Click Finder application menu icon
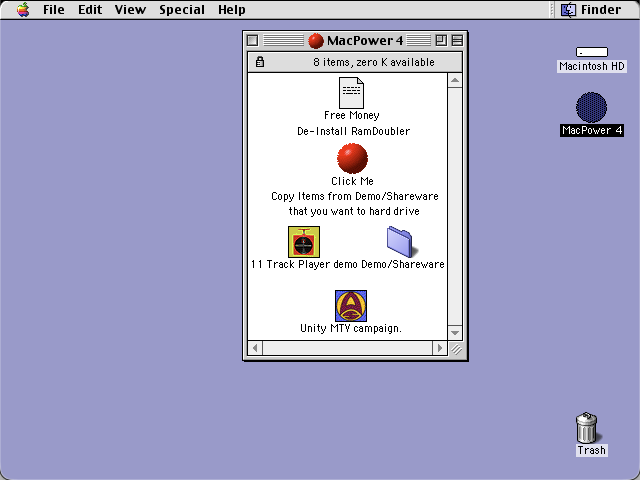The height and width of the screenshot is (480, 640). point(568,9)
